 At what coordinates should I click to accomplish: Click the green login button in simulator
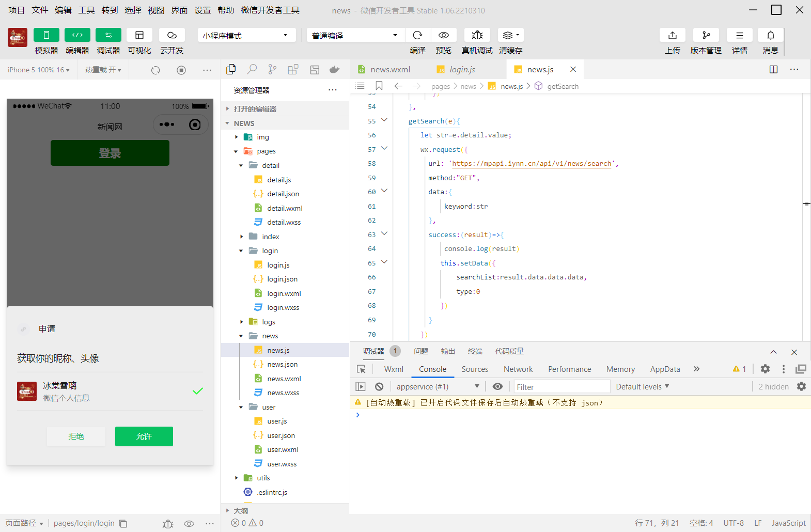110,153
